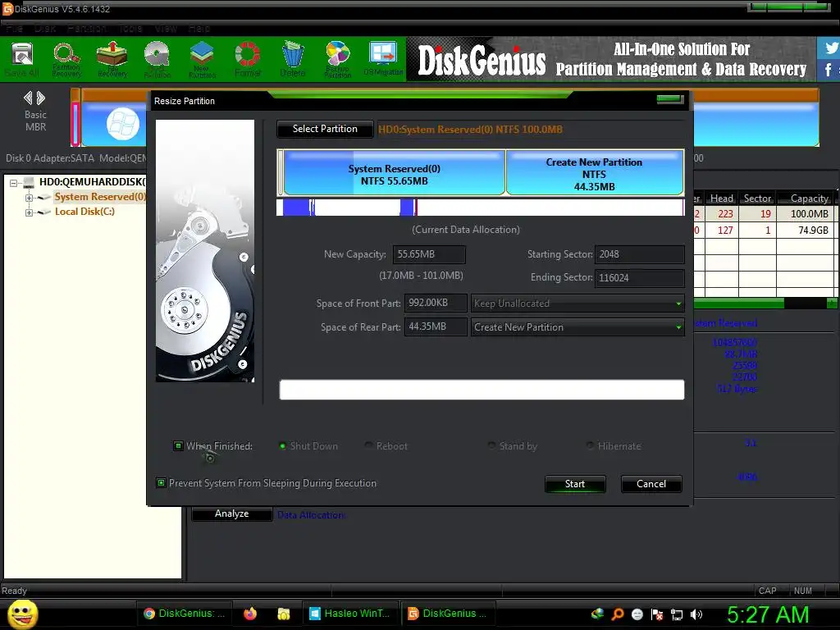Screen dimensions: 840x630
Task: Click the HD0 QEMU hard disk icon
Action: pos(29,182)
